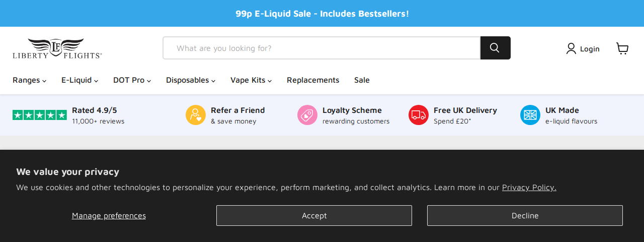
Task: Click the red Free UK Delivery truck icon
Action: (x=419, y=115)
